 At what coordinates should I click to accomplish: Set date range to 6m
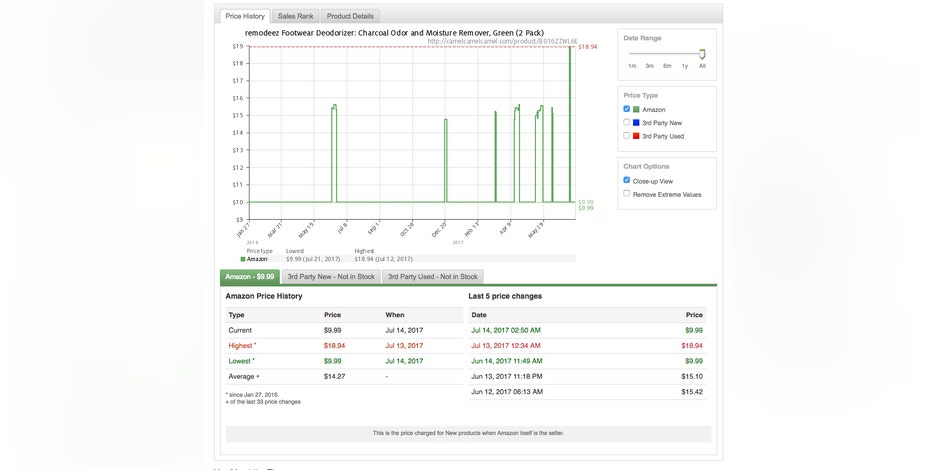click(667, 66)
